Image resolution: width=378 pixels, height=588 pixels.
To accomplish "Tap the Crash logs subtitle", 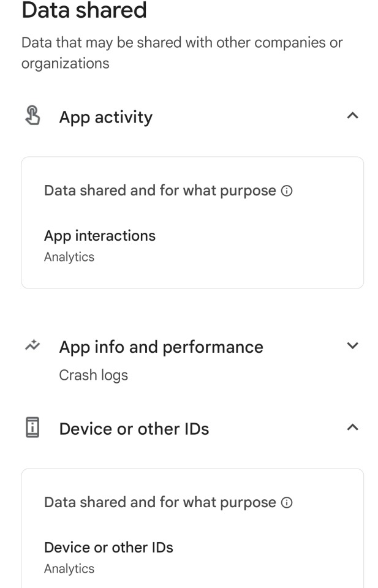I will point(93,375).
